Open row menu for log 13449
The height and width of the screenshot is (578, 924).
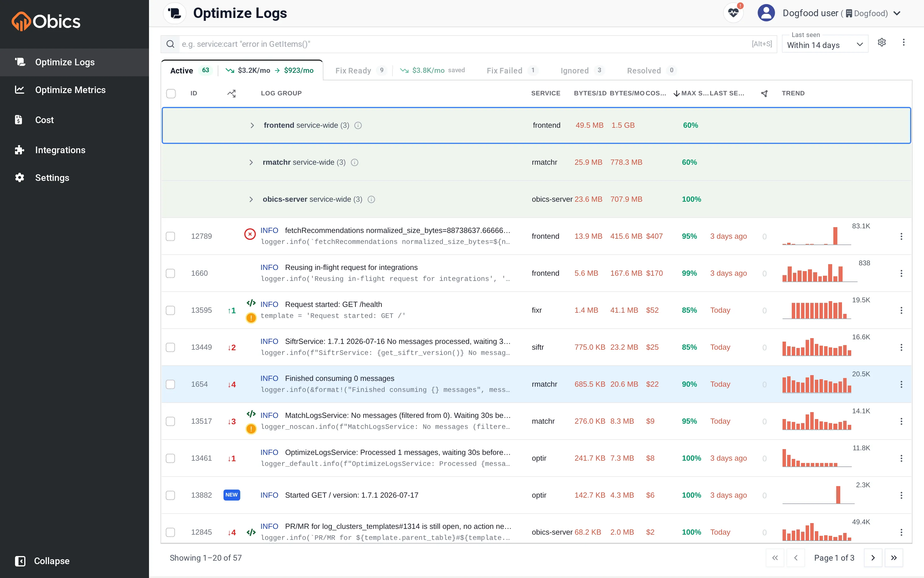pos(901,347)
